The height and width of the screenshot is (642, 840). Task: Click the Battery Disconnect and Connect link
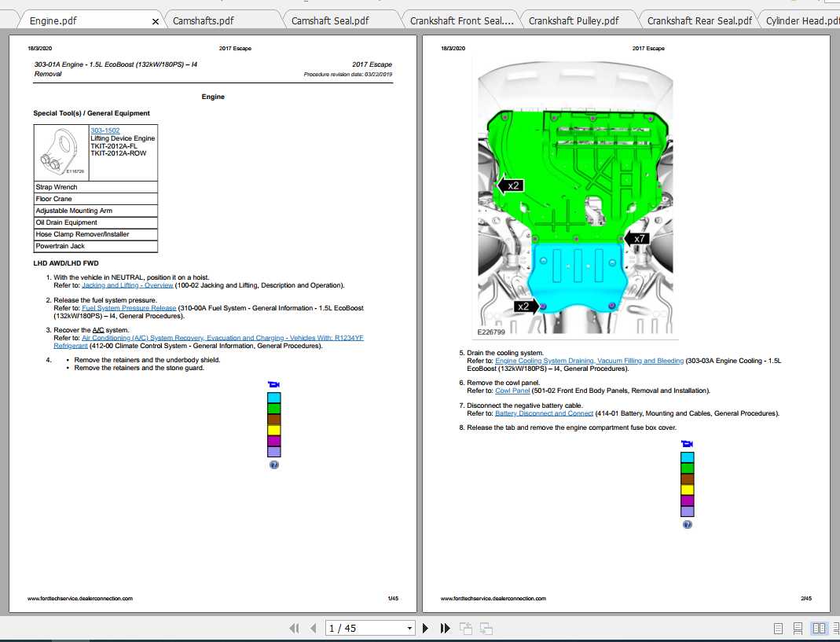544,413
